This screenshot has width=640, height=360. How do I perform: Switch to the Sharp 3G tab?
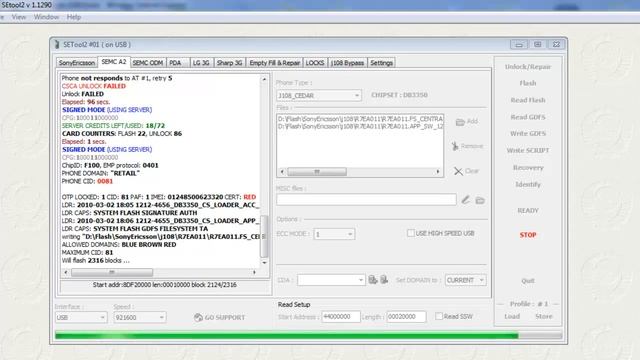click(229, 63)
